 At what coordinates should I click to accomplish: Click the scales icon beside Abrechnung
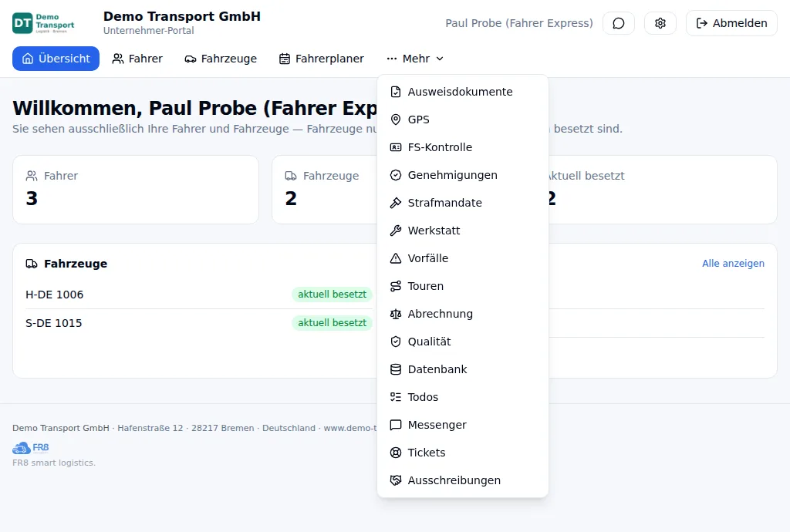396,314
